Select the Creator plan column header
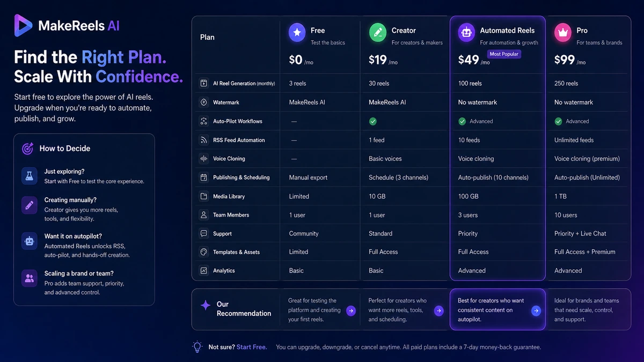644x362 pixels. click(405, 45)
